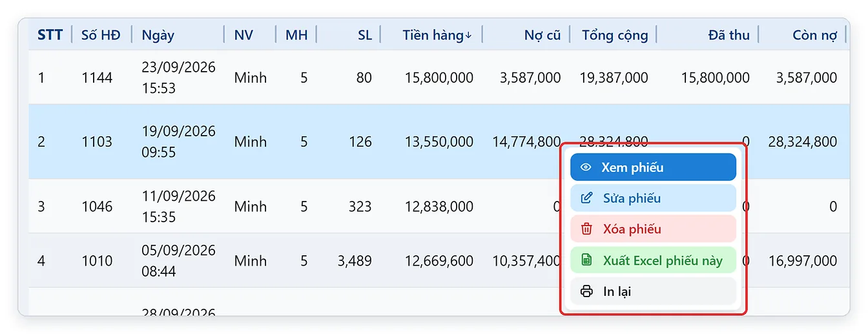Click quantity 323 in SL column
Viewport: 868px width, 334px height.
[x=360, y=207]
